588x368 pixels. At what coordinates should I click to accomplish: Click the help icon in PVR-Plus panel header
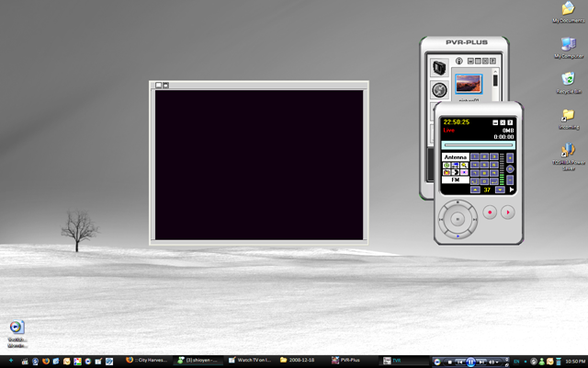(x=492, y=61)
